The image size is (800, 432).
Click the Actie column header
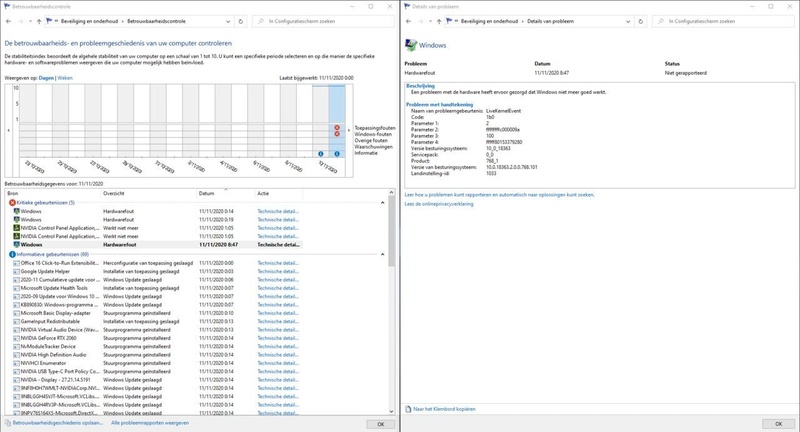pos(279,193)
